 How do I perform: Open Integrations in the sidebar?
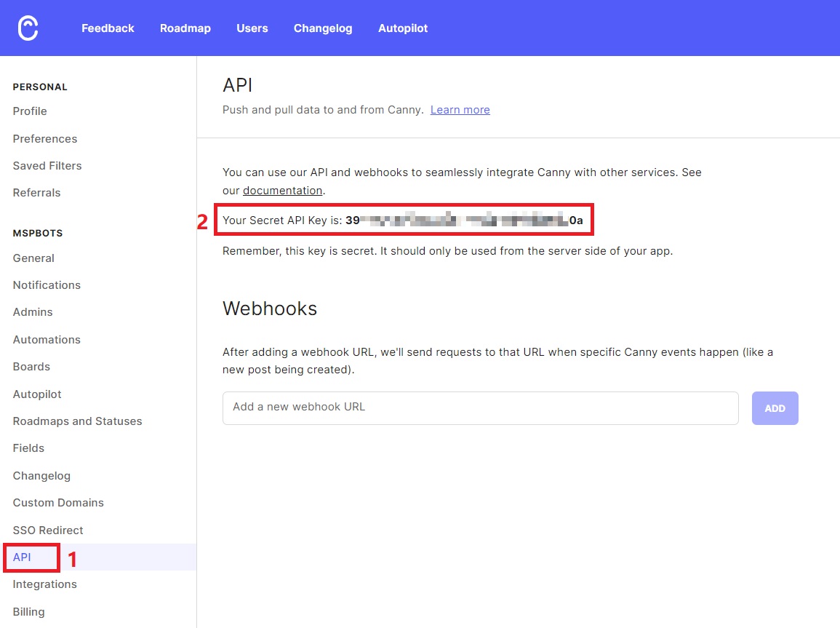pyautogui.click(x=44, y=584)
